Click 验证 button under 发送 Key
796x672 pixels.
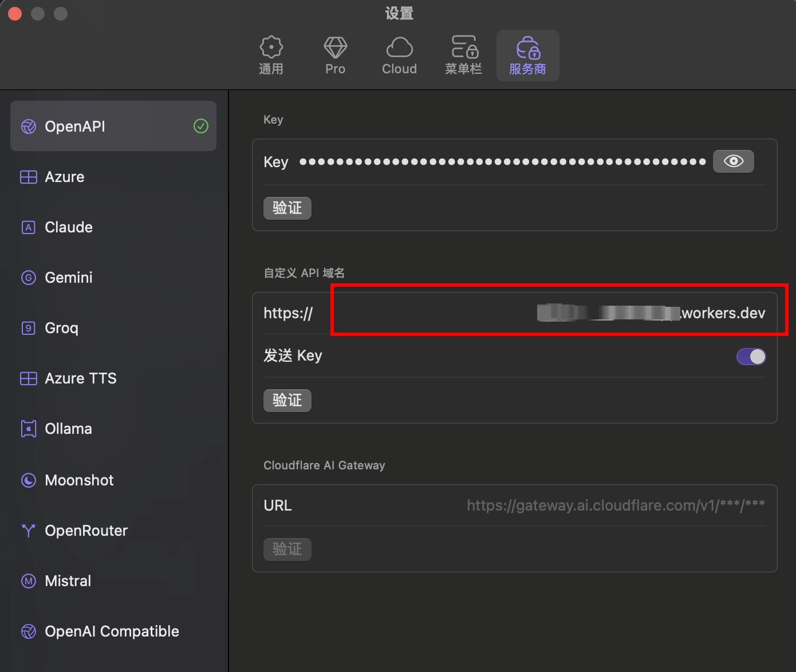coord(287,400)
